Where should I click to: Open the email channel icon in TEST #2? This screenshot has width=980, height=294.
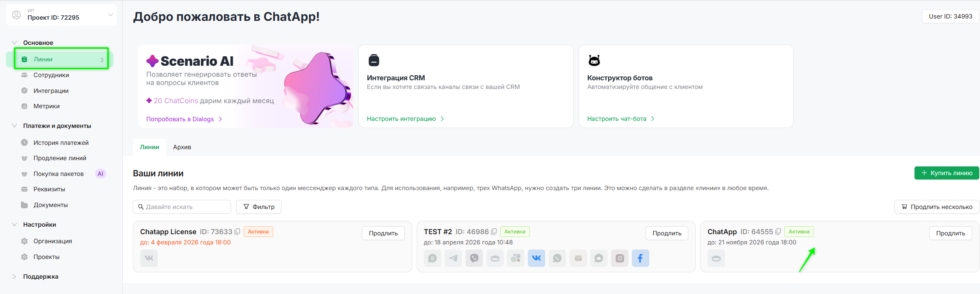click(x=578, y=258)
